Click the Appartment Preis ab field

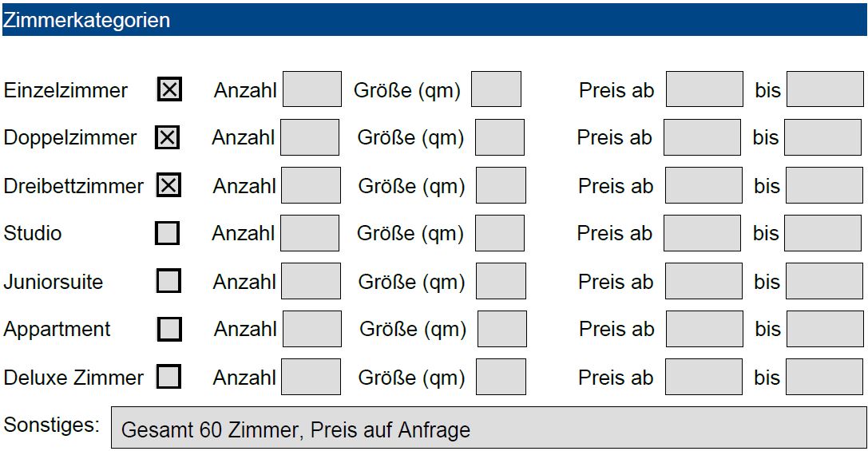704,329
